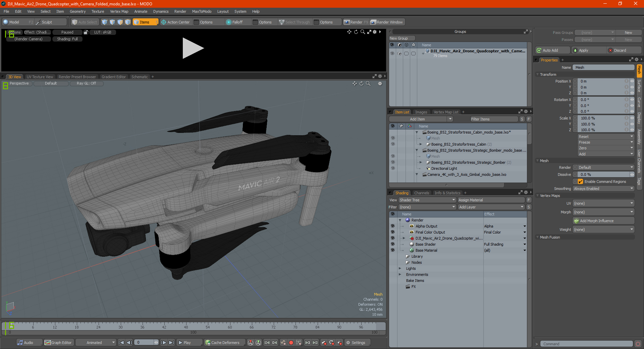Hide the Boeing_B52_Stratofortress_Cabin item
The height and width of the screenshot is (349, 644).
pos(392,144)
